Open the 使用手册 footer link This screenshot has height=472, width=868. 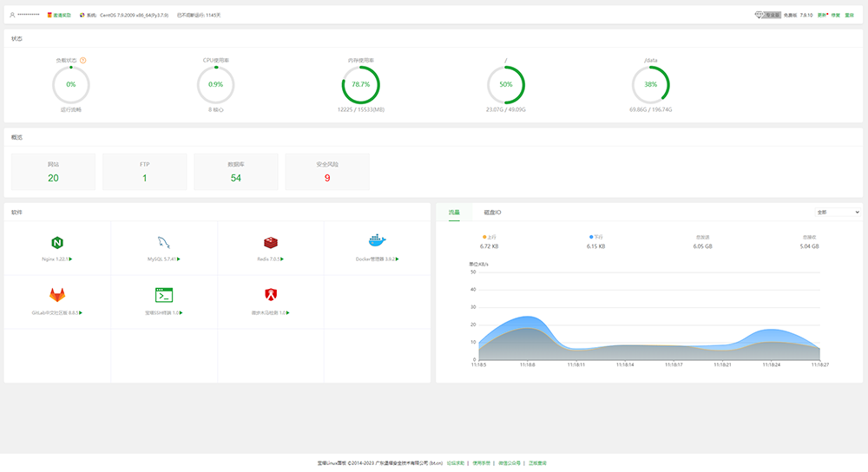(482, 463)
